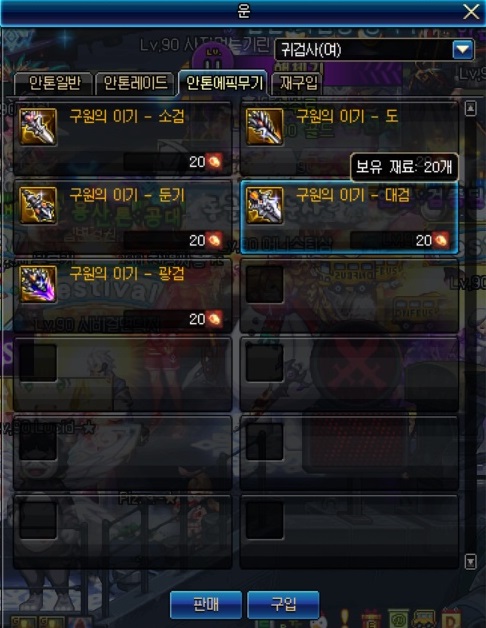Select the 구원의 이기 - 광검 weapon icon
The width and height of the screenshot is (486, 628).
coord(38,284)
